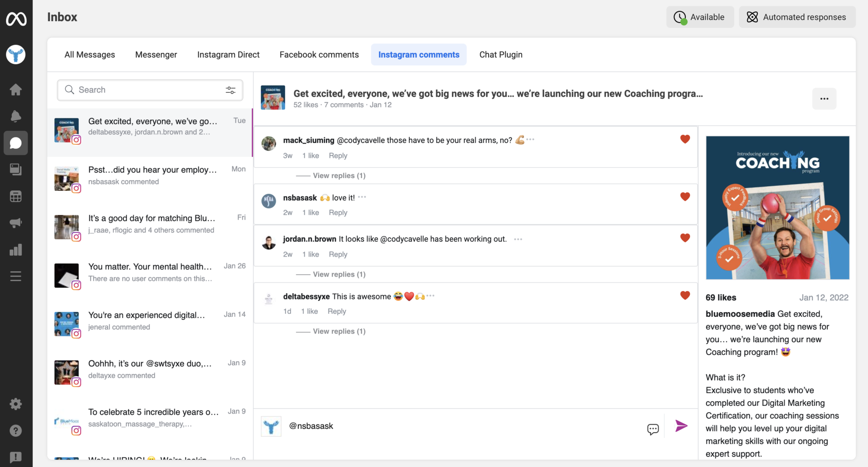The height and width of the screenshot is (467, 868).
Task: Switch to Messenger tab
Action: point(156,55)
